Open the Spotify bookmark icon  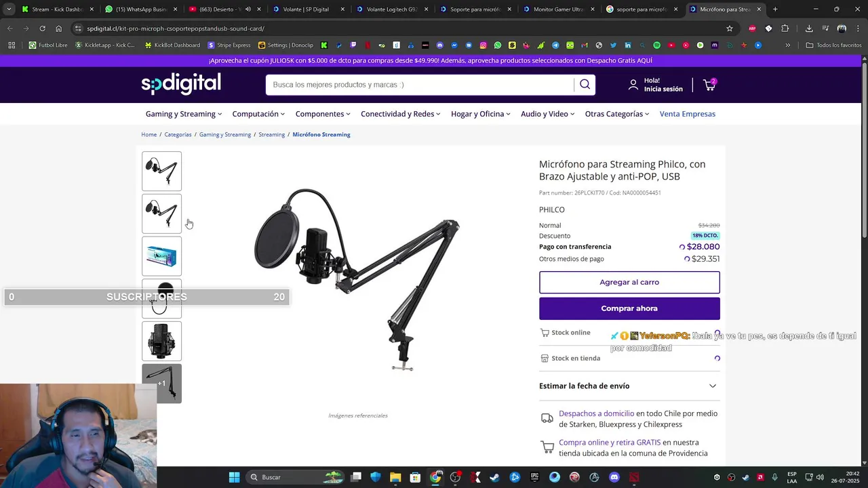point(656,45)
